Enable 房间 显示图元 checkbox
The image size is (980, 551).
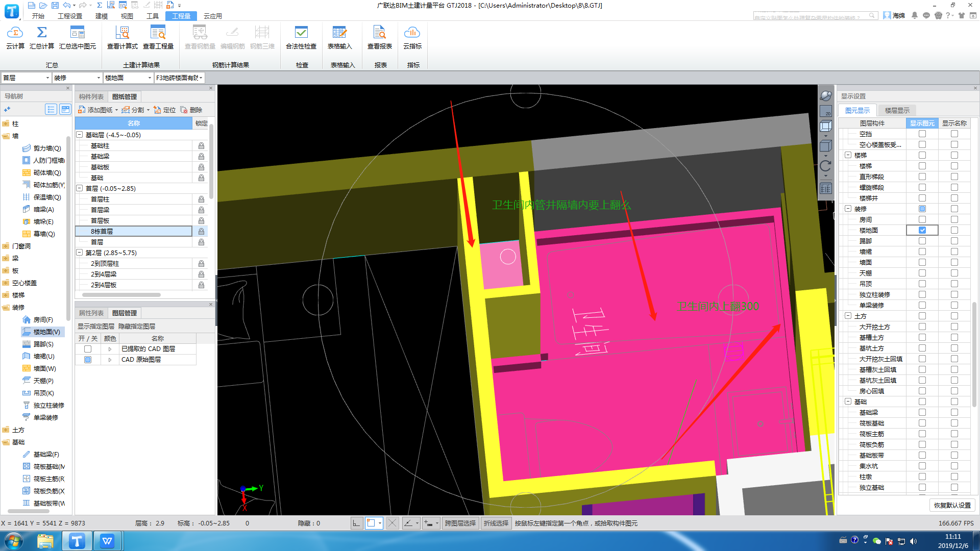click(922, 219)
